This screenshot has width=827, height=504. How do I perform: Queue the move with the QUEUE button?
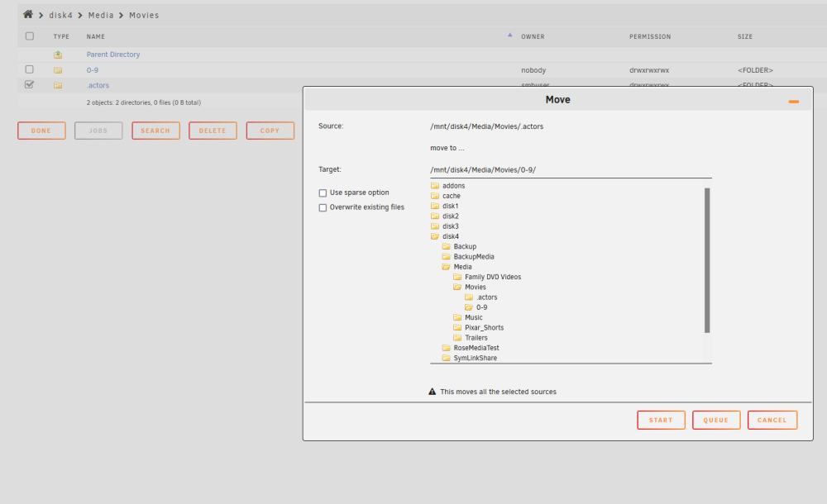pyautogui.click(x=716, y=421)
